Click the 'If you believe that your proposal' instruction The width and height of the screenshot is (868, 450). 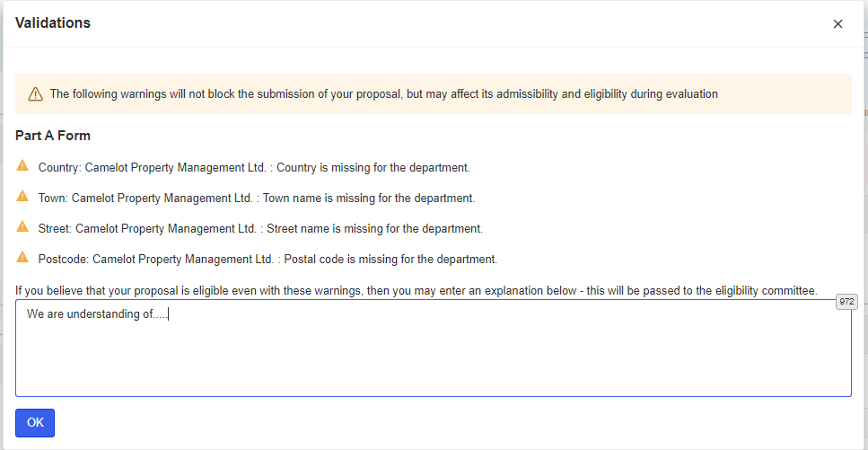coord(416,290)
